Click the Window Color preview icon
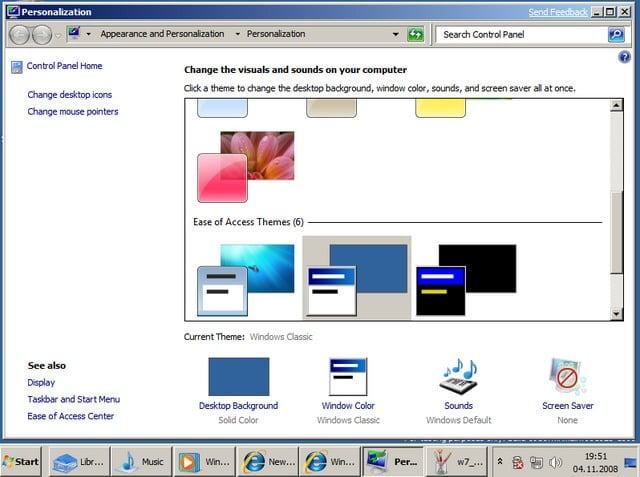640x477 pixels. 348,377
